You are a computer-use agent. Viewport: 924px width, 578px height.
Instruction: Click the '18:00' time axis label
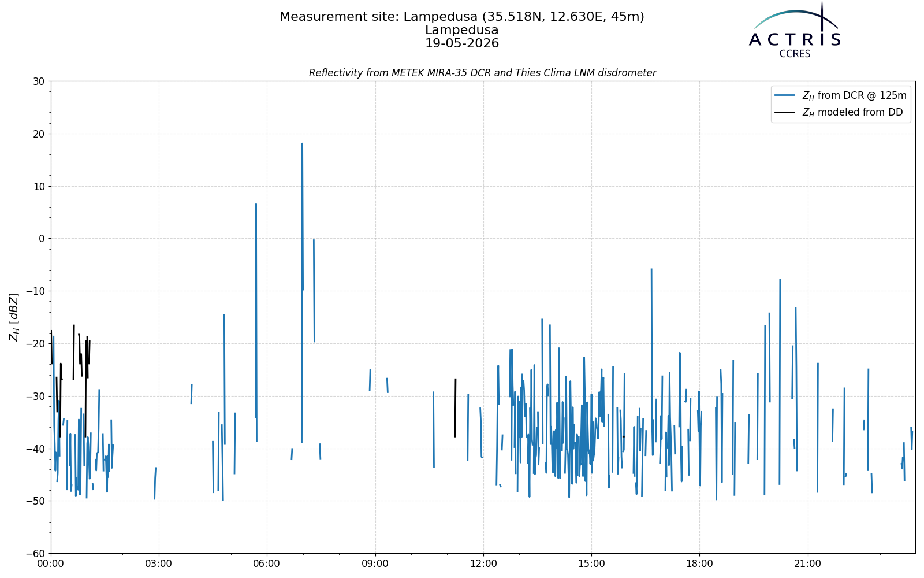click(699, 564)
